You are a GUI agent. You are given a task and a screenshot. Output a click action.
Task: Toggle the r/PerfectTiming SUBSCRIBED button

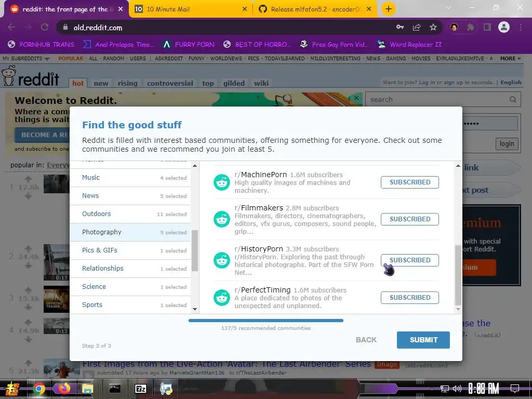point(409,298)
